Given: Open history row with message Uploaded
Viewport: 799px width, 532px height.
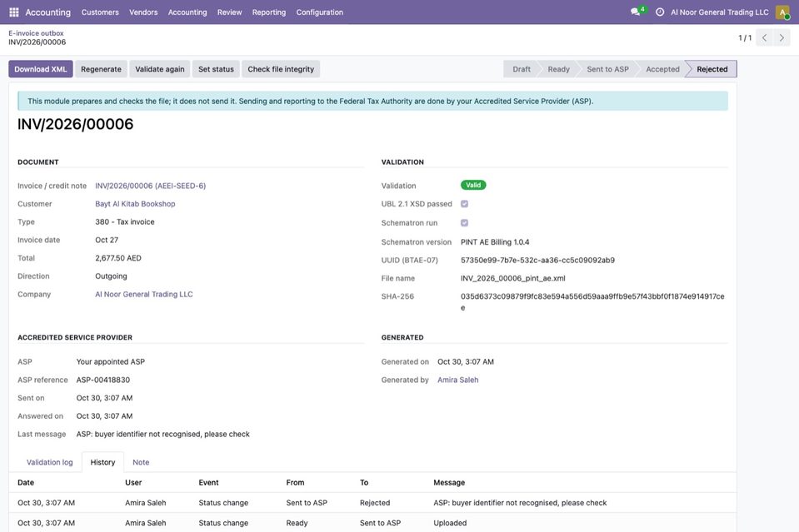Looking at the screenshot, I should (x=372, y=523).
